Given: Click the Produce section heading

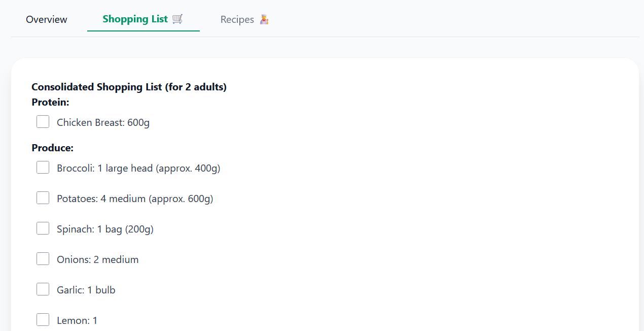Looking at the screenshot, I should [x=53, y=148].
